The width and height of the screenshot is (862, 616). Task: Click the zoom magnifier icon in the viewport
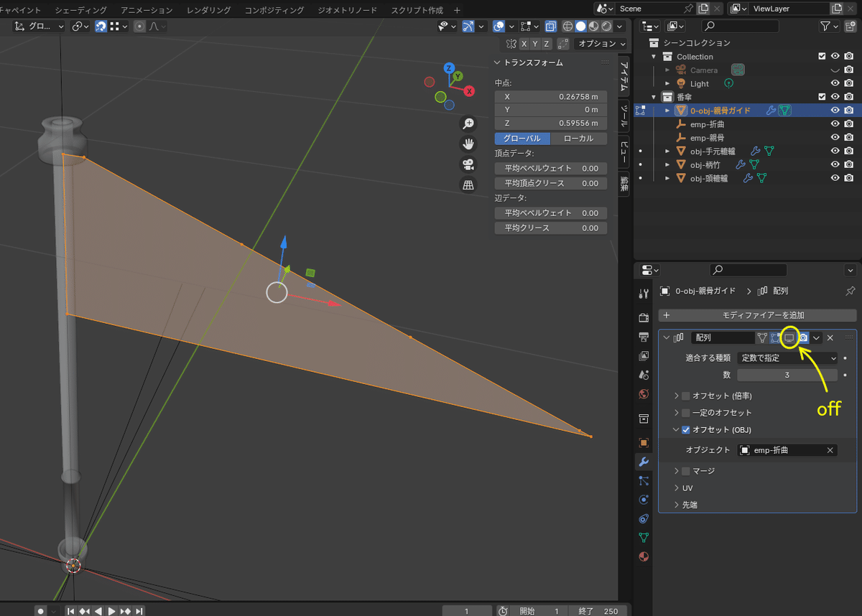pos(468,123)
